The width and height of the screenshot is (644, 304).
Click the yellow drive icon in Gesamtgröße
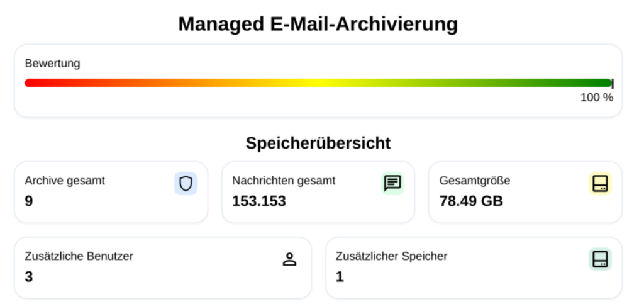pyautogui.click(x=600, y=183)
